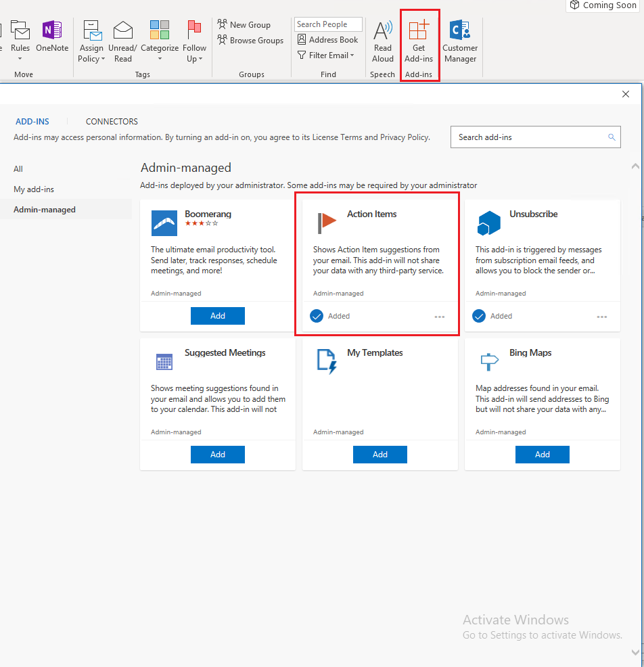Open the Action Items flag icon
Screen dimensions: 644x667
tap(327, 223)
